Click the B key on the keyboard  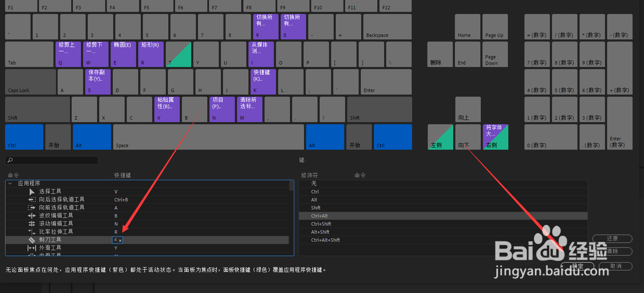pyautogui.click(x=195, y=109)
